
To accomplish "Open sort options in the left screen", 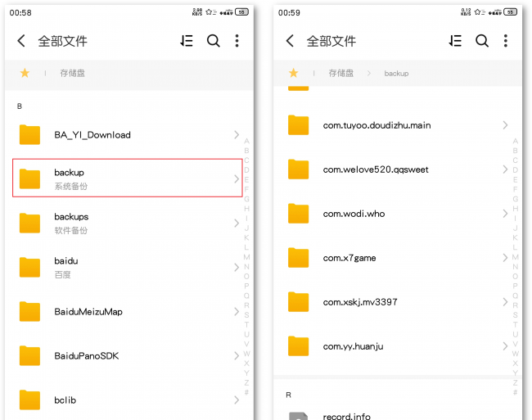I will pyautogui.click(x=187, y=41).
